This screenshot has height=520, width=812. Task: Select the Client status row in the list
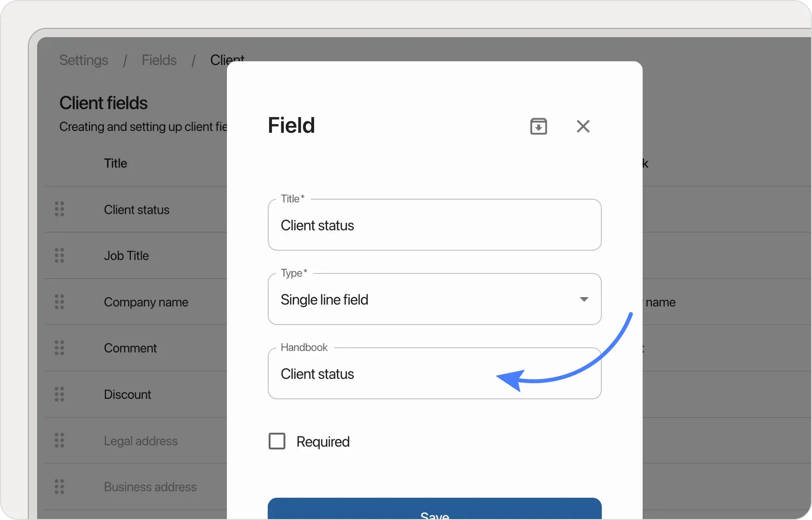tap(137, 209)
